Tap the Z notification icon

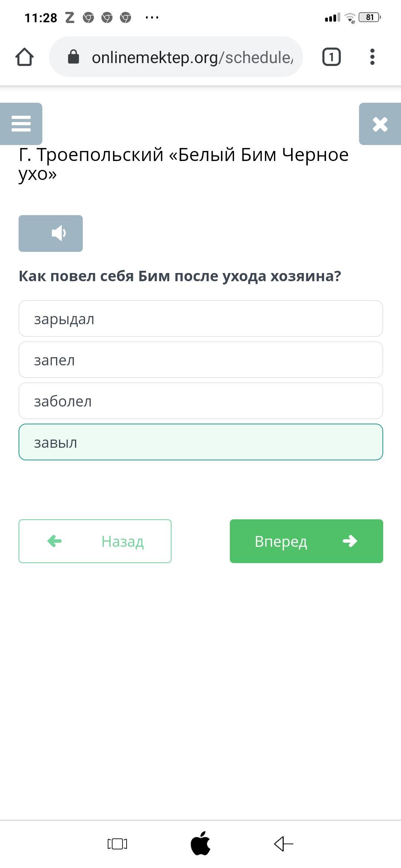tap(70, 17)
